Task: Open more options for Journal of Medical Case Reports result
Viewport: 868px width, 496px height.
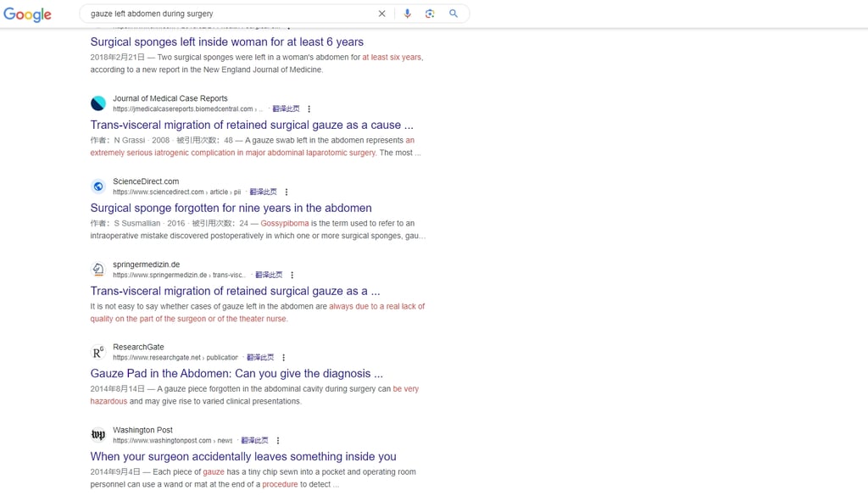Action: click(309, 109)
